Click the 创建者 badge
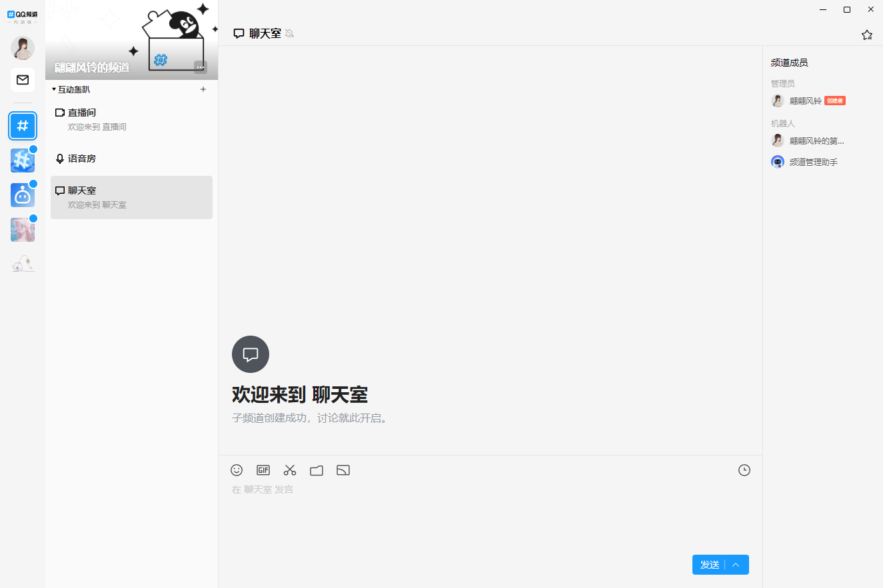The image size is (883, 588). tap(835, 101)
